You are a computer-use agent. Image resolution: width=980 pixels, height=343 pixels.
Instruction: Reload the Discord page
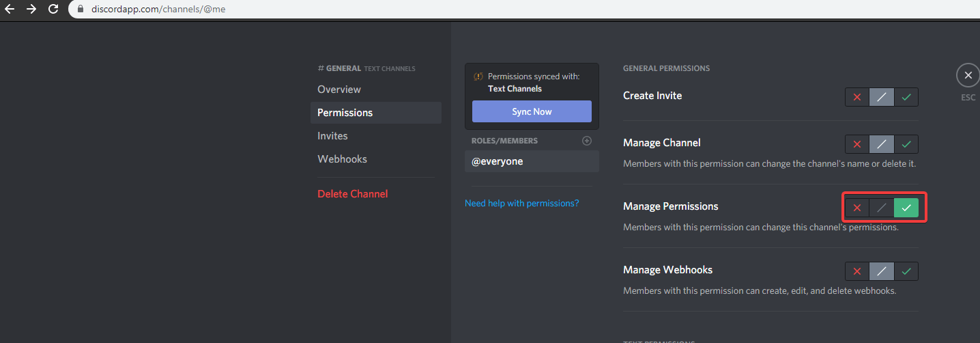(x=53, y=9)
